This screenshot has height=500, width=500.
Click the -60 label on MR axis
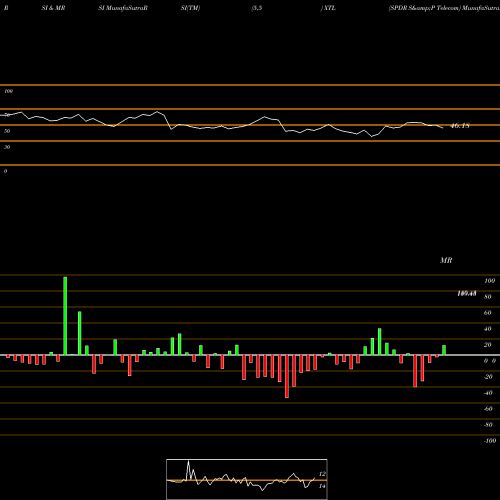pos(488,409)
